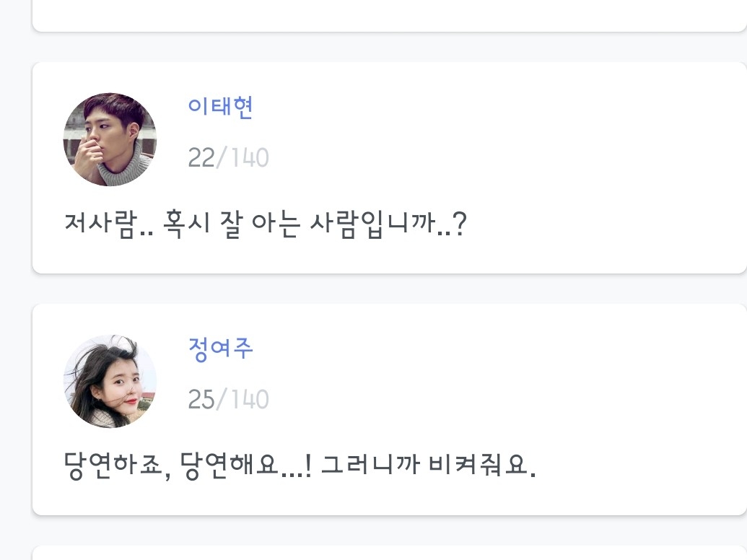
Task: Click the slash in 이태현's 22/140 counter
Action: pyautogui.click(x=221, y=157)
